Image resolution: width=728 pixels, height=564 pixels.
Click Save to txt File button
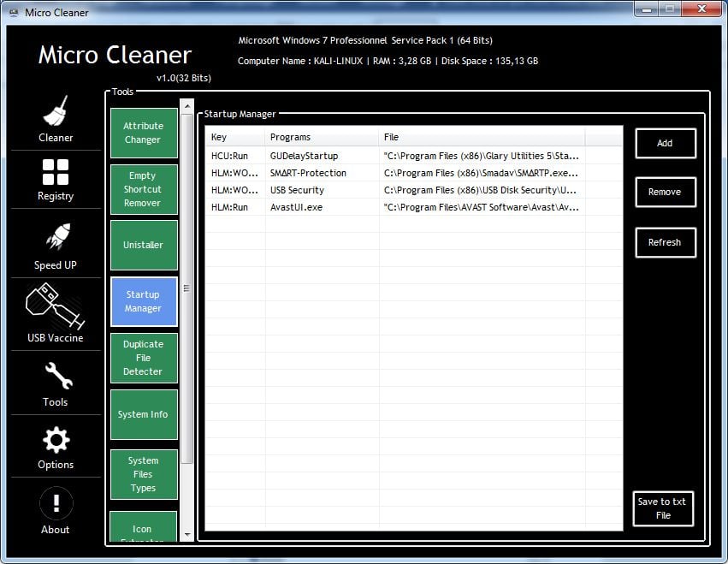663,508
